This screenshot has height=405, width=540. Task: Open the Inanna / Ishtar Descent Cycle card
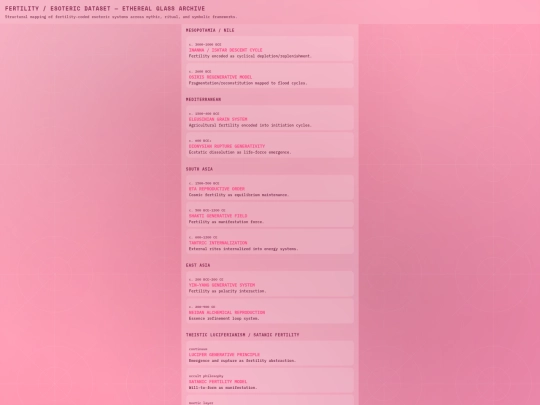coord(270,49)
